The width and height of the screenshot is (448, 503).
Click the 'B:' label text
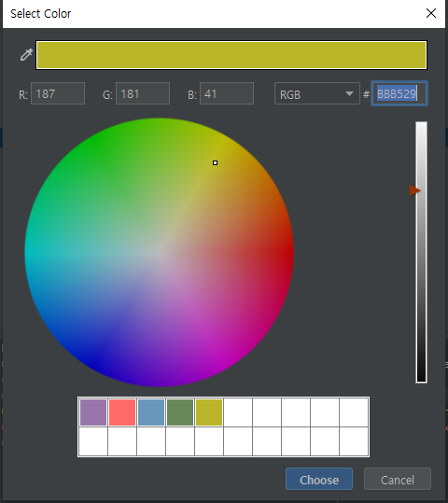click(192, 95)
